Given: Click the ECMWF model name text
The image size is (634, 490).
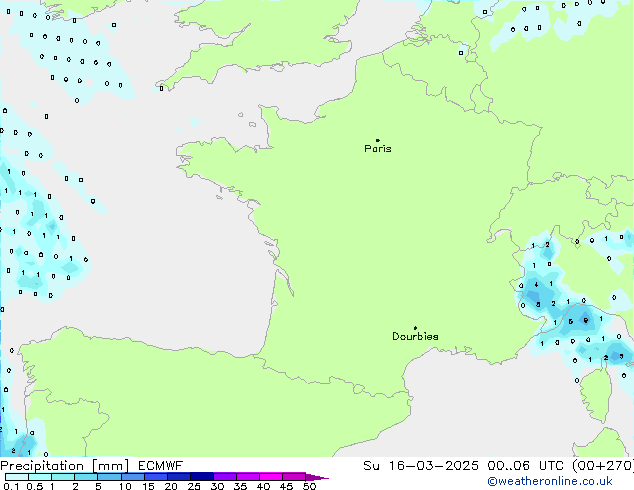Looking at the screenshot, I should [x=161, y=466].
